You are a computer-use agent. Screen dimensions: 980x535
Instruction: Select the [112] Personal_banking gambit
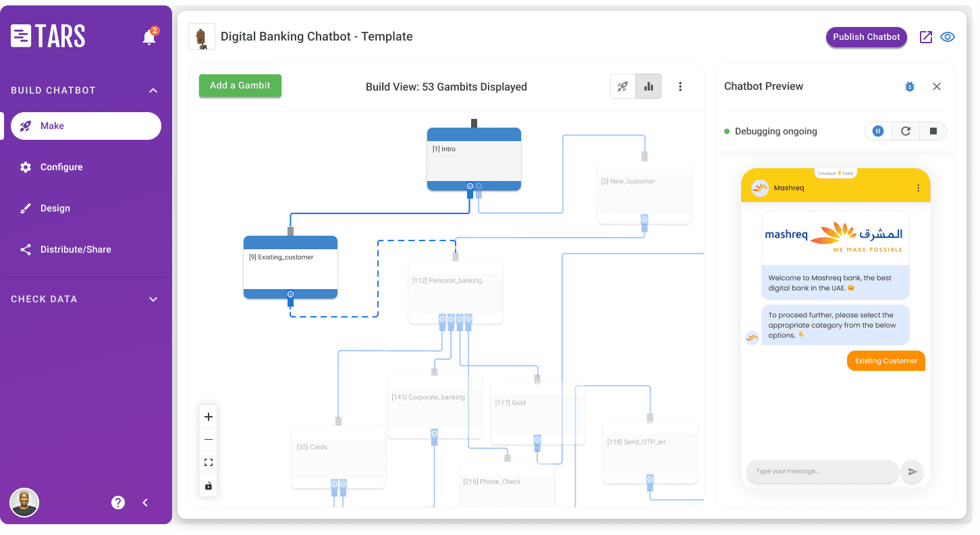coord(455,292)
